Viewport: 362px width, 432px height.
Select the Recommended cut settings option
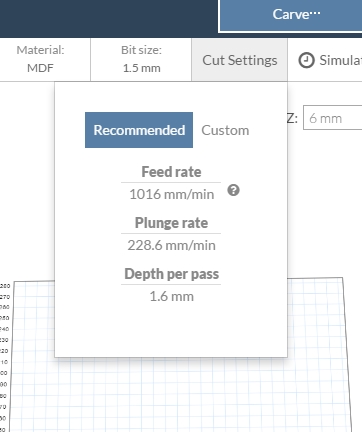coord(139,130)
